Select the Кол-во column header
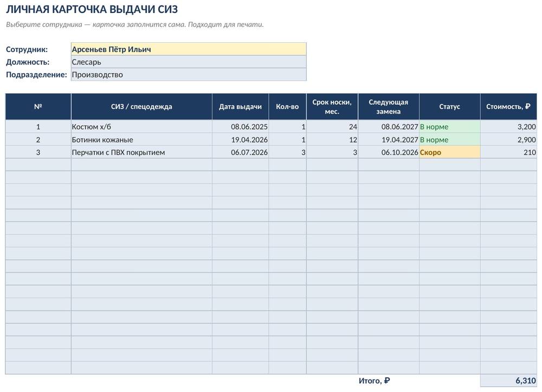Screen dimensions: 542x392 coord(287,106)
